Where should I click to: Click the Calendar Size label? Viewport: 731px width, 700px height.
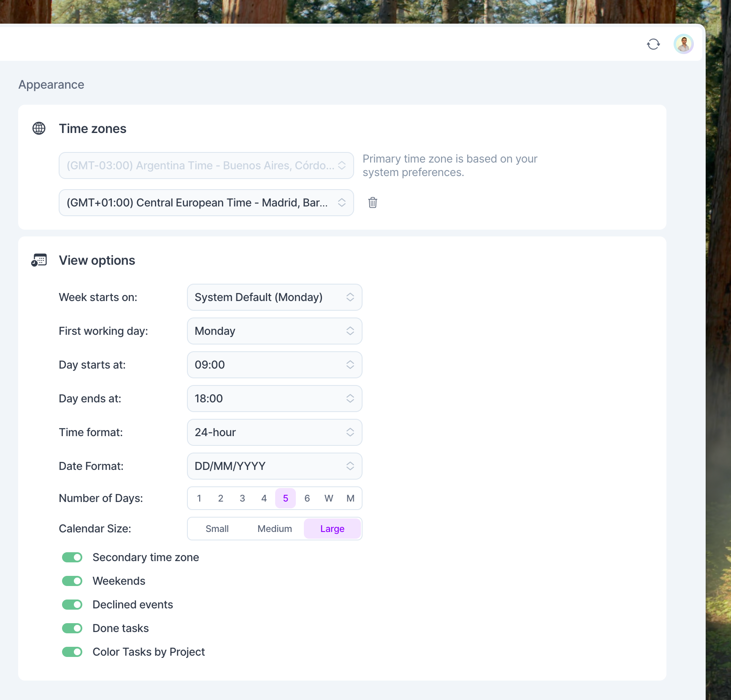[95, 529]
